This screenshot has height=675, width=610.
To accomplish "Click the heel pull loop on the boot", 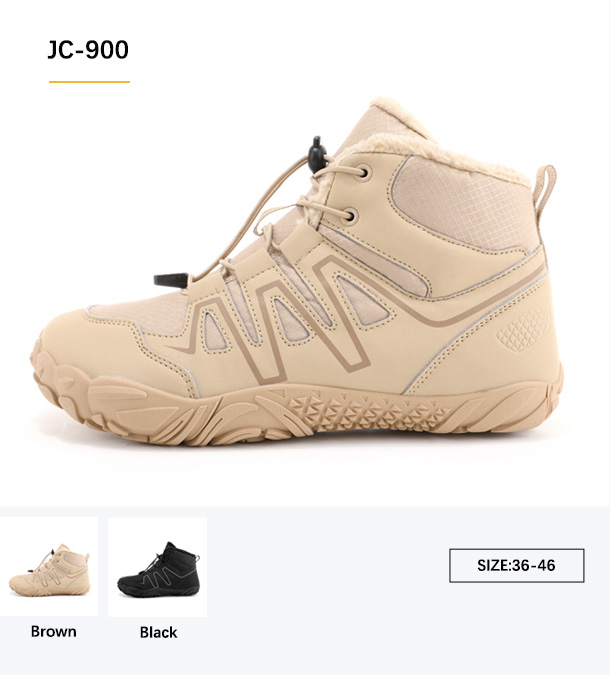I will click(x=544, y=186).
